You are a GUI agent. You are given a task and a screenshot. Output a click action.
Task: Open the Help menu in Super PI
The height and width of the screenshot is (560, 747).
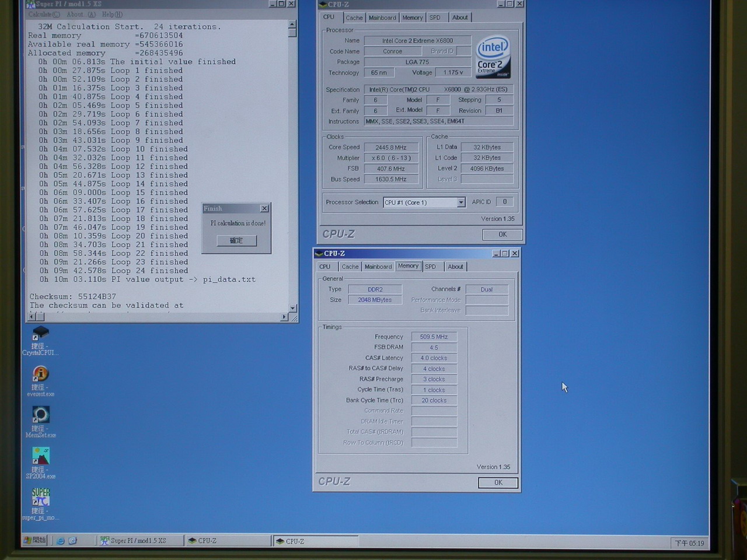point(112,14)
